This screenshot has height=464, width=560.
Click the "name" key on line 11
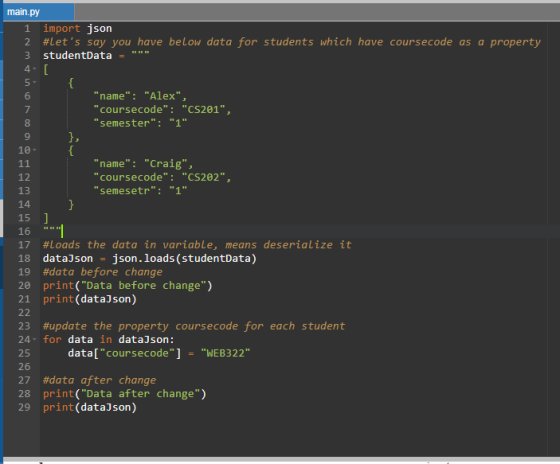point(112,164)
